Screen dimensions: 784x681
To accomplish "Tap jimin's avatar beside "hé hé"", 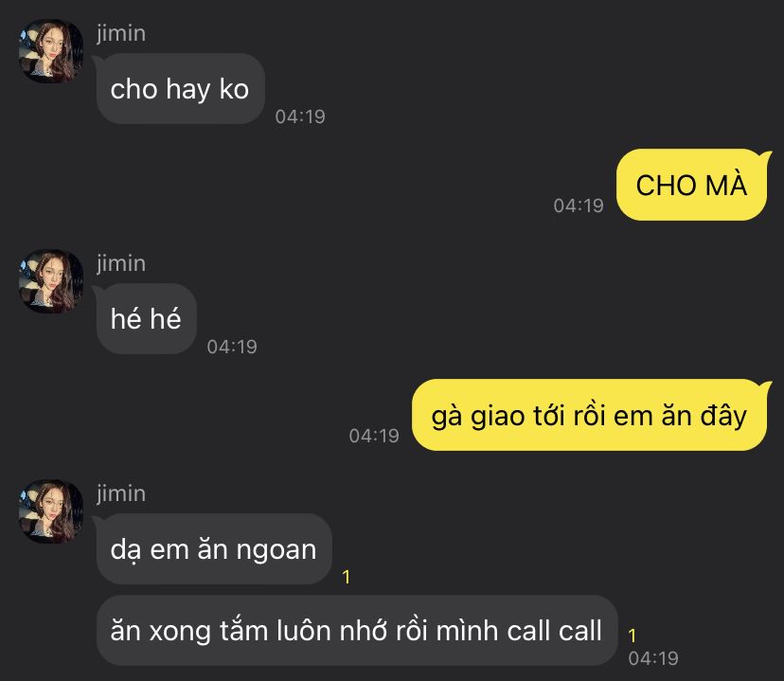I will pos(50,281).
